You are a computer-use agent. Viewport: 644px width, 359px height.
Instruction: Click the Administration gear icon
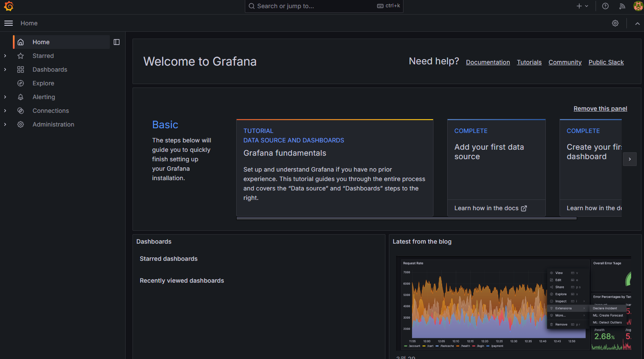coord(21,124)
